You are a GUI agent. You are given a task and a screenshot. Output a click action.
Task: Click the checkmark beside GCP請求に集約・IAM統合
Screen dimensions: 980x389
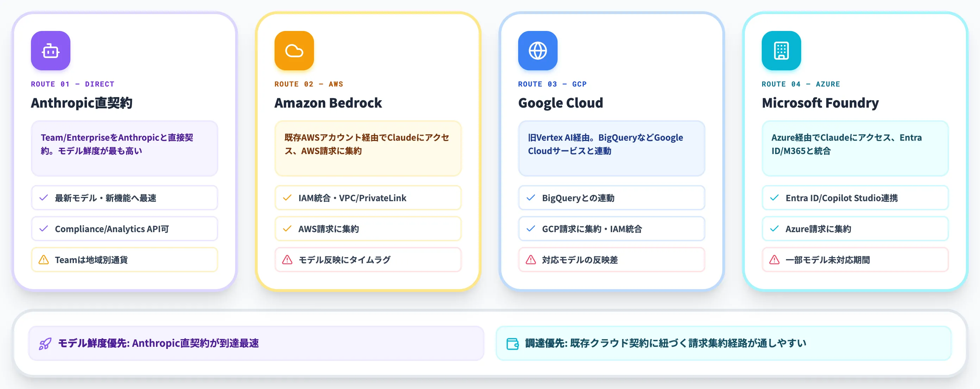click(531, 229)
